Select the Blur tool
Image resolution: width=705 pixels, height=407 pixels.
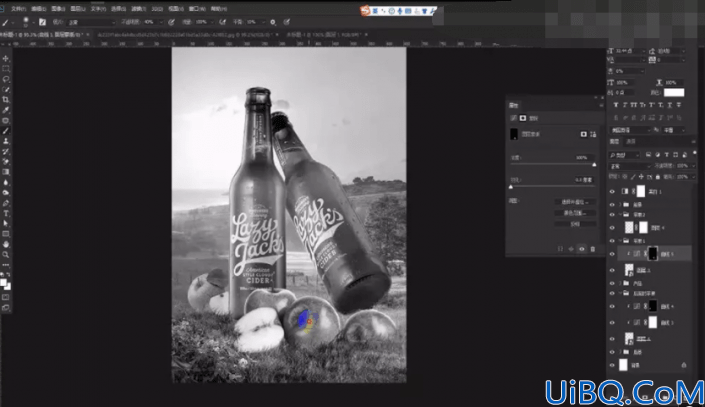6,183
